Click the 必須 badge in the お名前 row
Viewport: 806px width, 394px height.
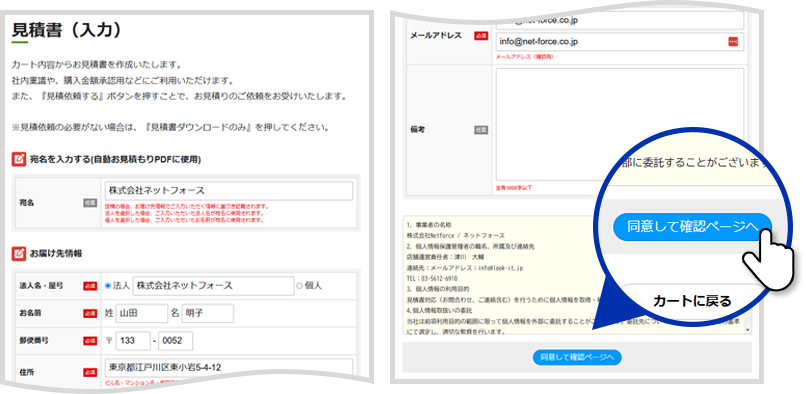[x=90, y=313]
